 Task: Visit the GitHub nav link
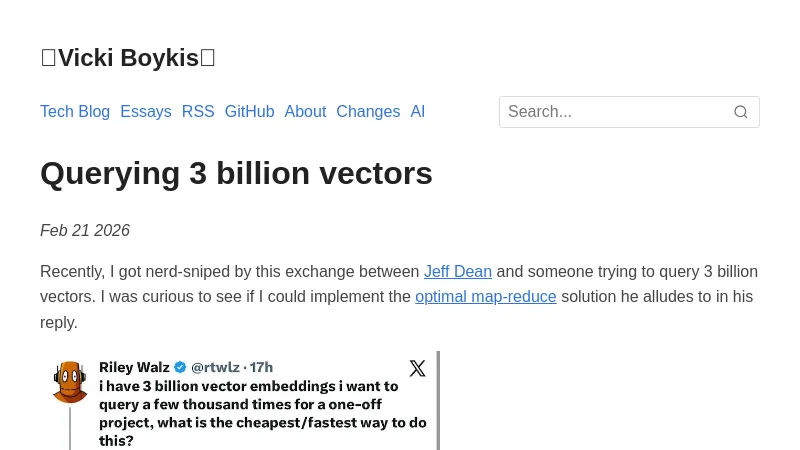pyautogui.click(x=249, y=112)
